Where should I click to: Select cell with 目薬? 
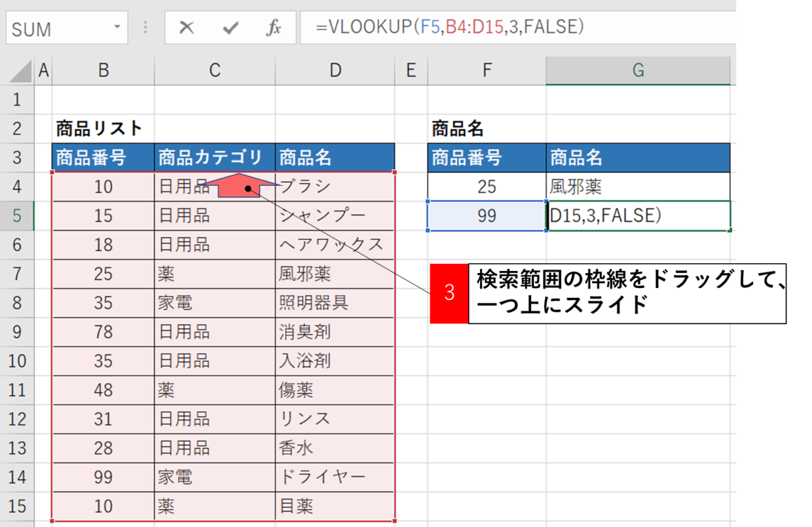click(335, 506)
